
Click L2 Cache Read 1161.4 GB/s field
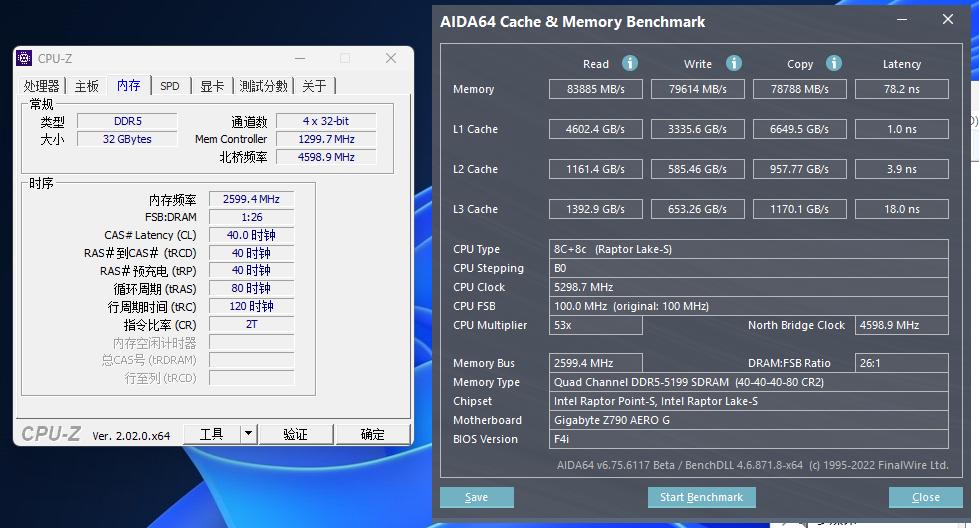tap(596, 169)
